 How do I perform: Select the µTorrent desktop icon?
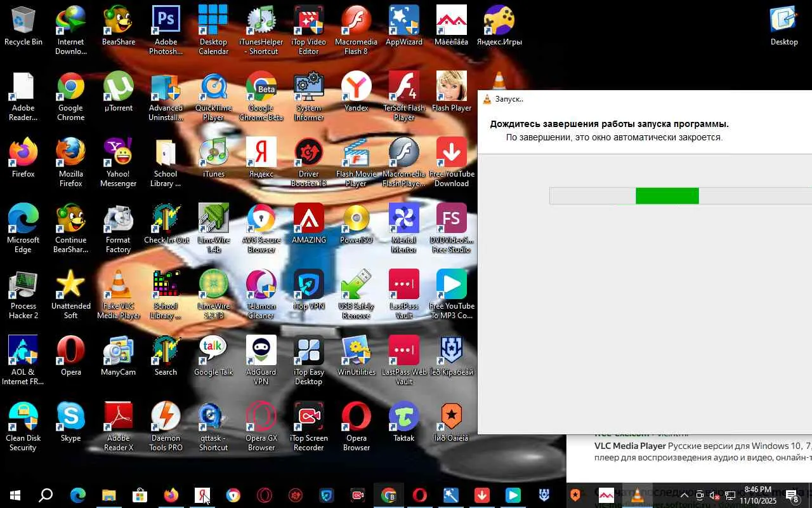coord(119,93)
